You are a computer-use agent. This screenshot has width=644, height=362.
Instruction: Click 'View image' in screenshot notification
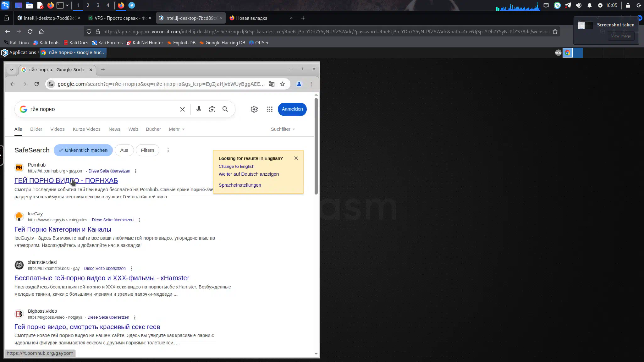click(x=621, y=36)
